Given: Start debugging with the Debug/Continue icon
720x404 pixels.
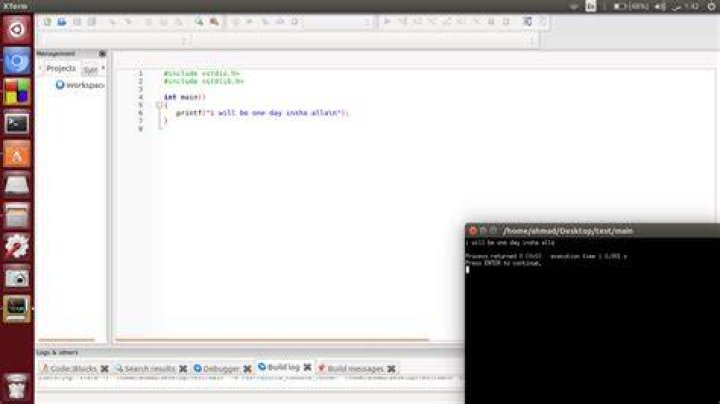Looking at the screenshot, I should [387, 22].
